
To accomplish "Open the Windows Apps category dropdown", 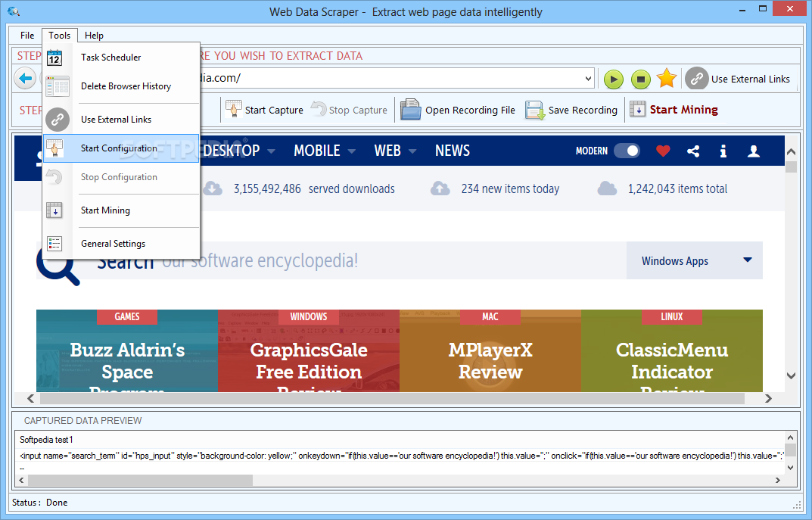I will [694, 260].
